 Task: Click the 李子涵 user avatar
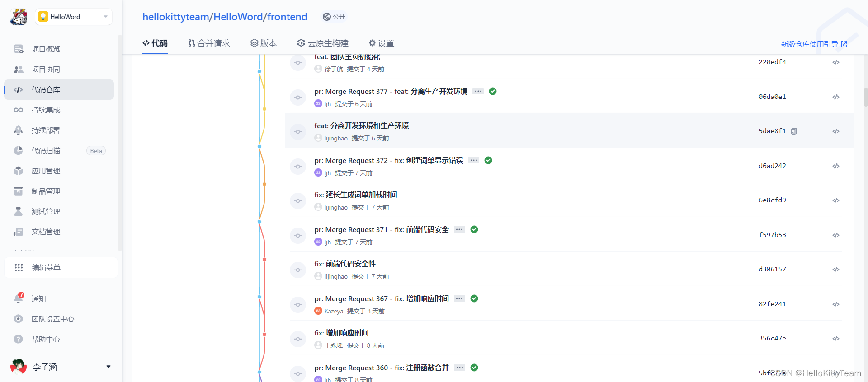tap(19, 367)
